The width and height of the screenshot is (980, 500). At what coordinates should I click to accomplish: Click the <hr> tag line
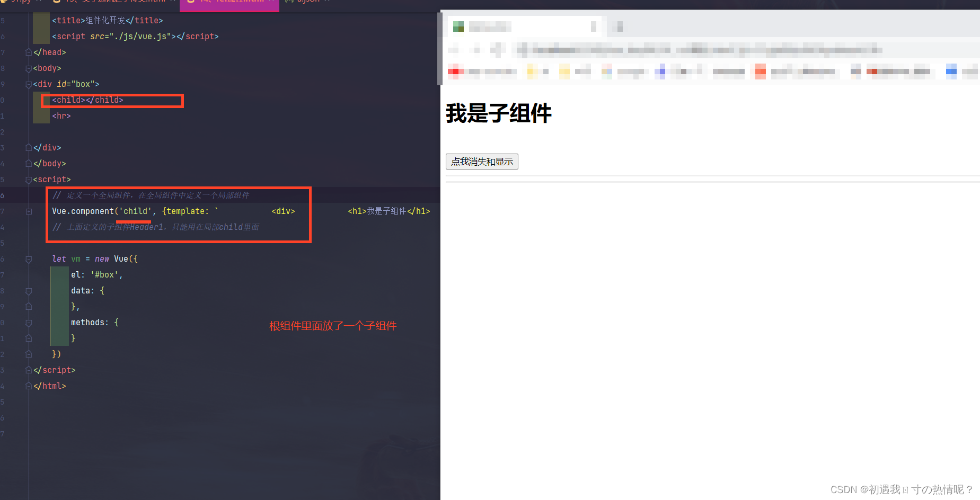coord(61,115)
